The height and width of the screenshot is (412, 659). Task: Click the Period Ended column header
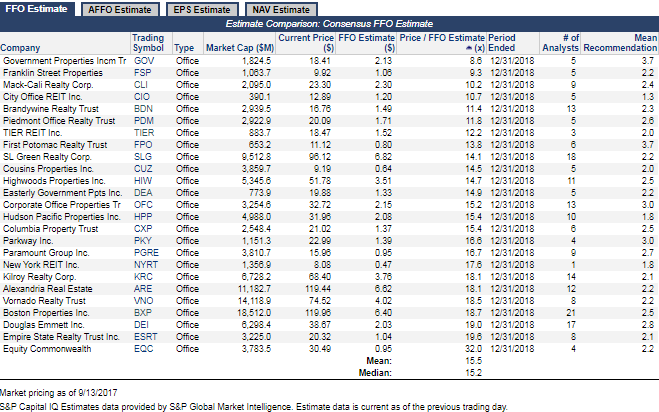pos(502,43)
